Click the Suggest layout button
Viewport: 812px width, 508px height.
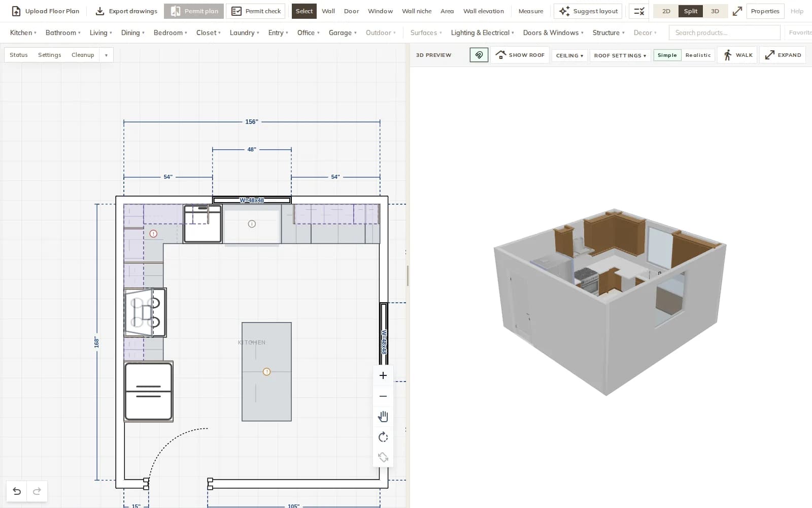(x=588, y=11)
